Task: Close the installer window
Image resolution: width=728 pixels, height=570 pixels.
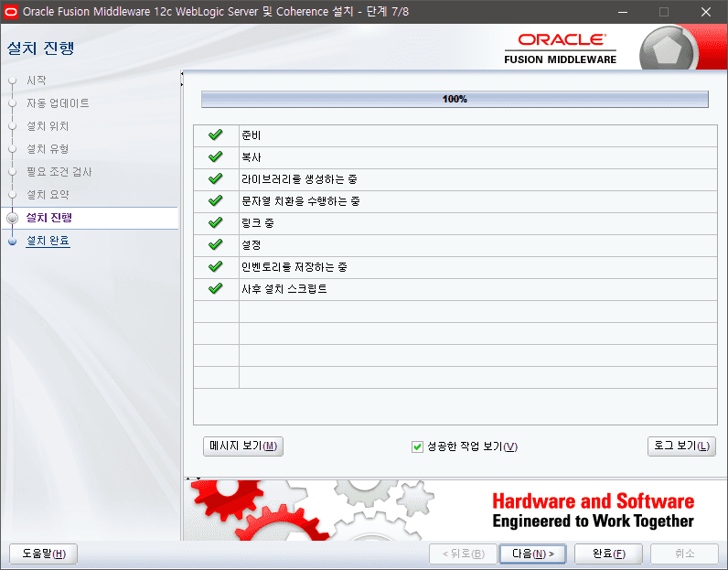Action: (706, 12)
